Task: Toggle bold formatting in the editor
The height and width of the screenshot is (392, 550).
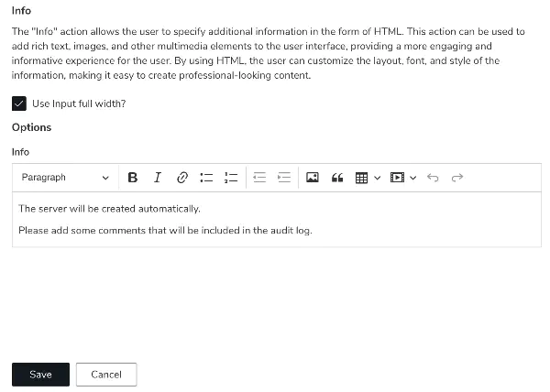Action: (x=133, y=178)
